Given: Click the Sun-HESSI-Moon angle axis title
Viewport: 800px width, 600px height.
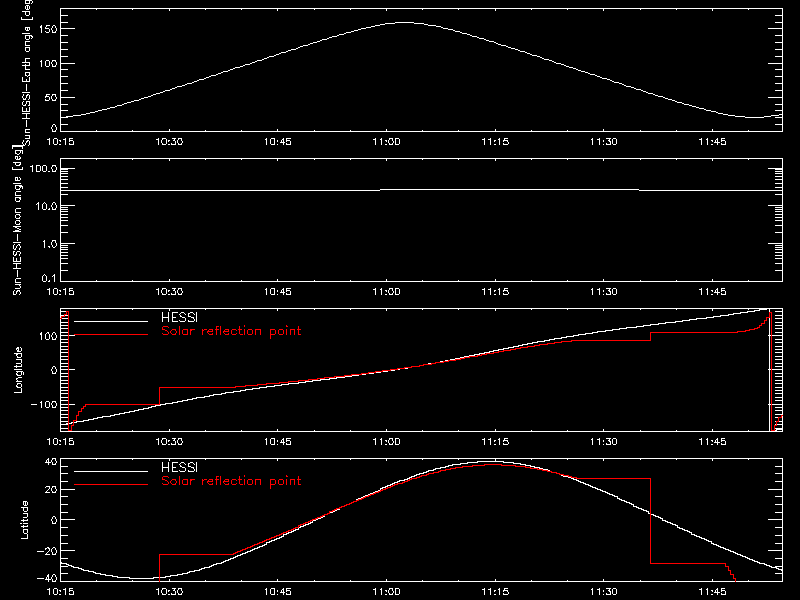Looking at the screenshot, I should click(17, 220).
